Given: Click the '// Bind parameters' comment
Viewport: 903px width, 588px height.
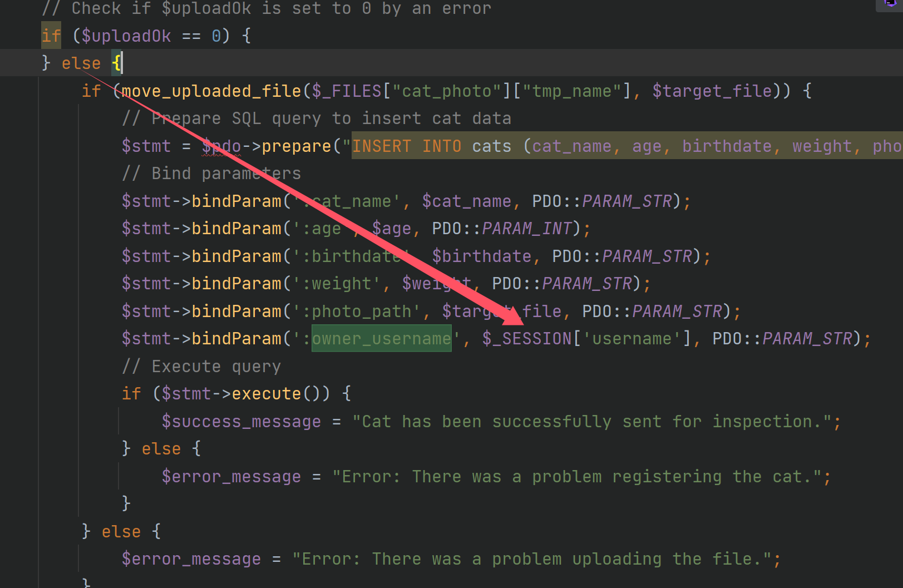Looking at the screenshot, I should pyautogui.click(x=211, y=174).
